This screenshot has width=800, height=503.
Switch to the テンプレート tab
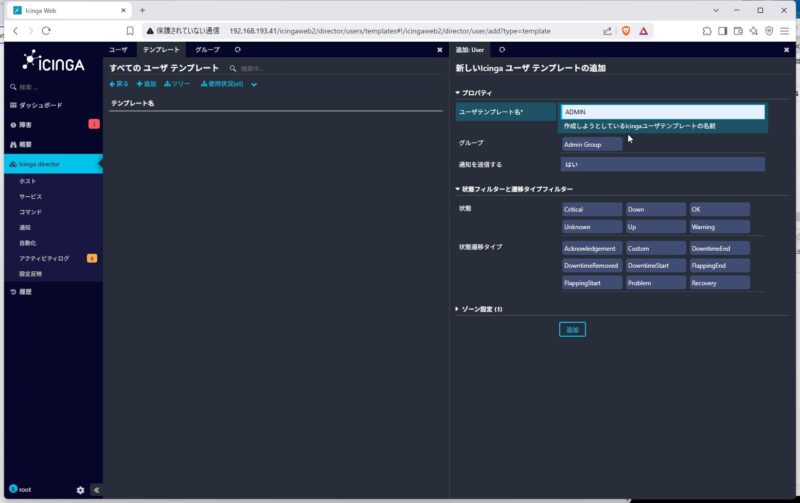(161, 49)
